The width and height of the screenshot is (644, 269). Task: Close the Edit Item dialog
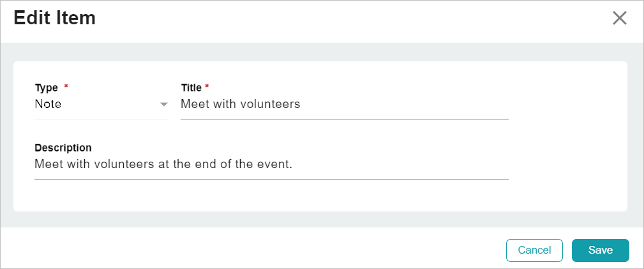(x=619, y=18)
